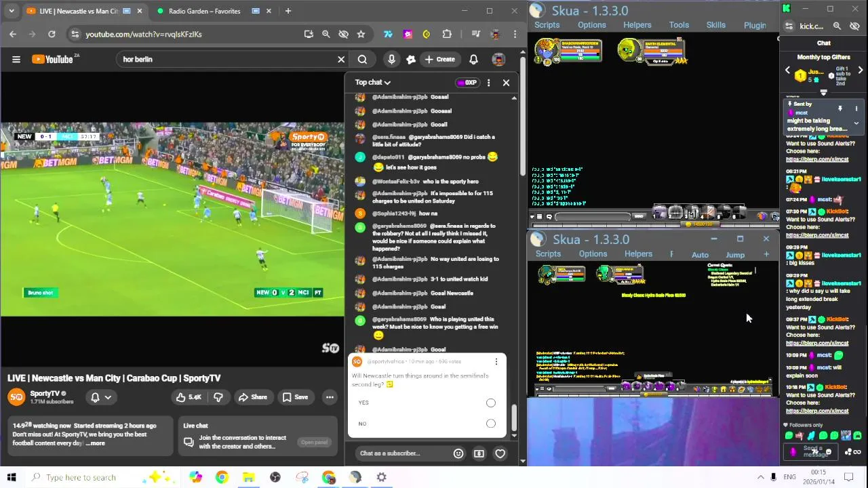This screenshot has width=868, height=488.
Task: Open Helpers menu in top Skua window
Action: (x=637, y=25)
